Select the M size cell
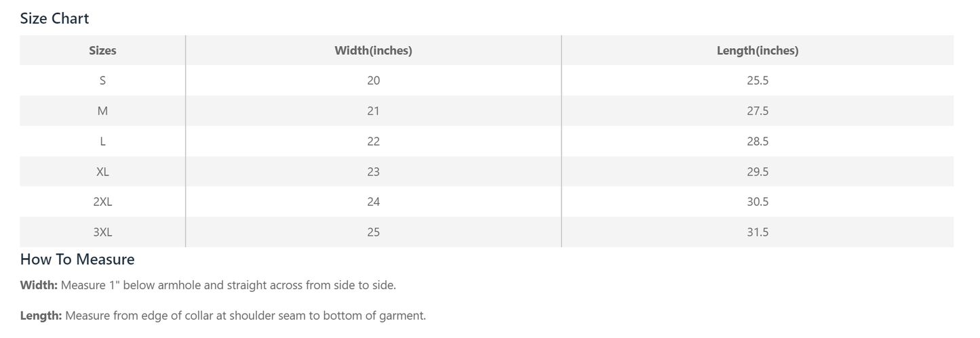980x338 pixels. (x=102, y=111)
